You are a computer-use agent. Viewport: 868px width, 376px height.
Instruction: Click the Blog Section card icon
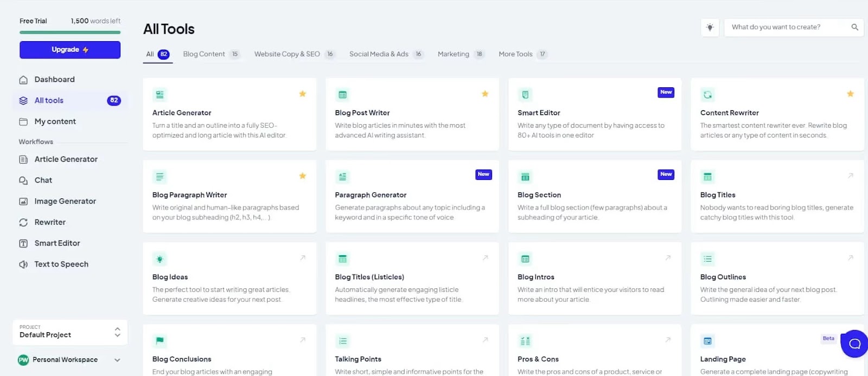coord(525,177)
